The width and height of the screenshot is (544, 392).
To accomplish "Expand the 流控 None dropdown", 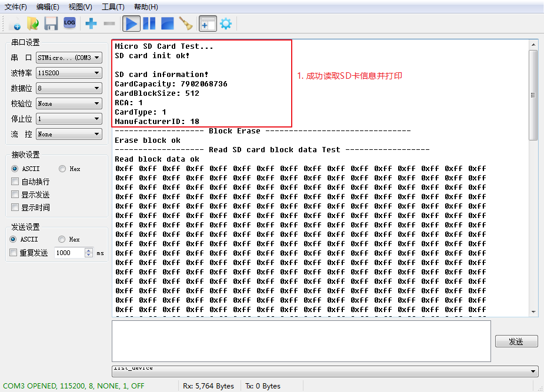I will pos(69,134).
